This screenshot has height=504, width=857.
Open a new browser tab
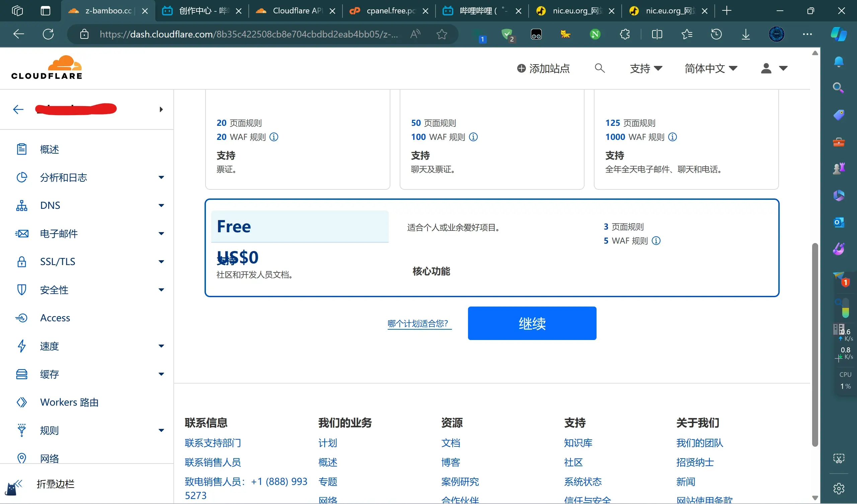coord(726,11)
